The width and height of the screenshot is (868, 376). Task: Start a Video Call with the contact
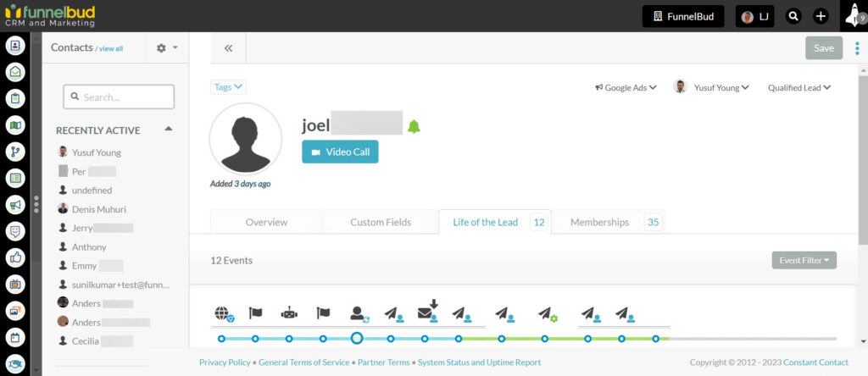click(x=340, y=152)
